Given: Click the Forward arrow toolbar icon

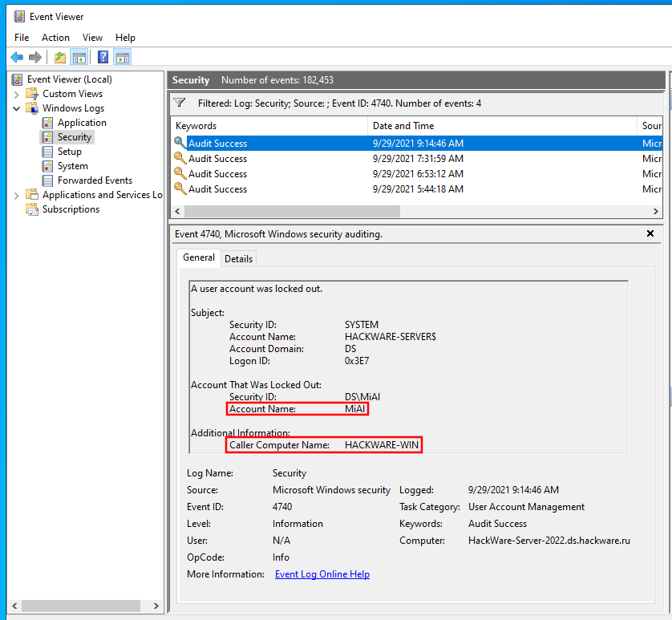Looking at the screenshot, I should click(34, 57).
